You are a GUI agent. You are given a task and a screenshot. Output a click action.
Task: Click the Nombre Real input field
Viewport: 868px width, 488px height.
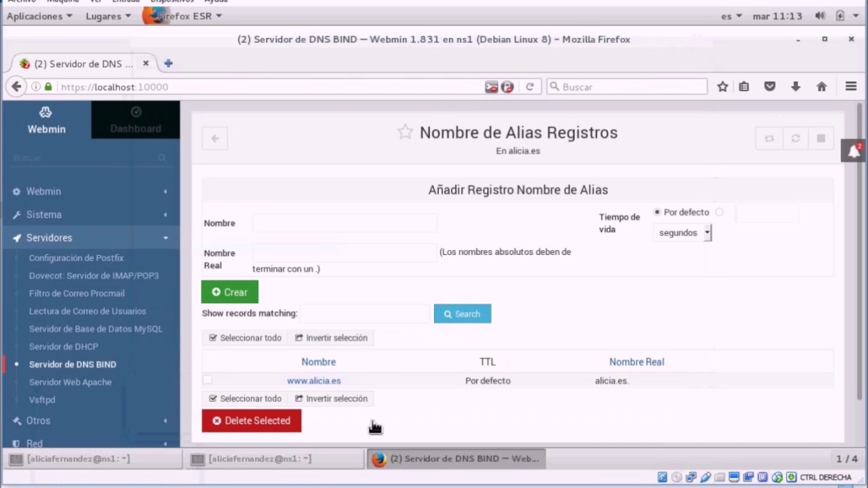[x=344, y=252]
